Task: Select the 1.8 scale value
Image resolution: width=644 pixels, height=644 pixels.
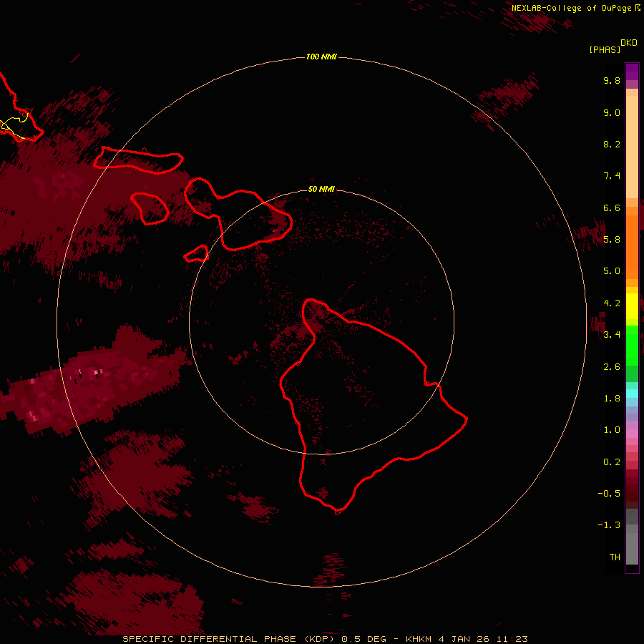Action: (612, 399)
